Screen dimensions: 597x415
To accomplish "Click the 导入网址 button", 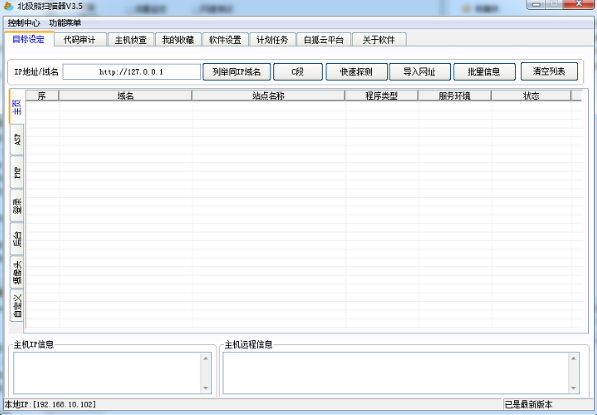I will [420, 72].
